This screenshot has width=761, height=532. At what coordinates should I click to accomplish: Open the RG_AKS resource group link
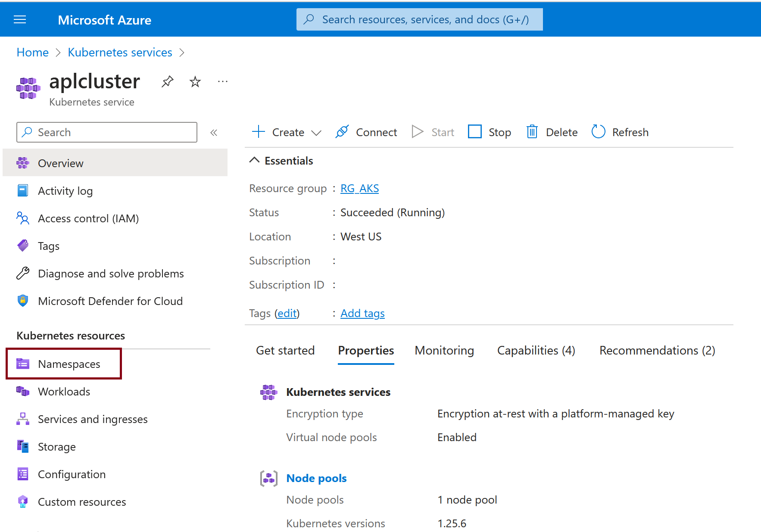tap(359, 188)
